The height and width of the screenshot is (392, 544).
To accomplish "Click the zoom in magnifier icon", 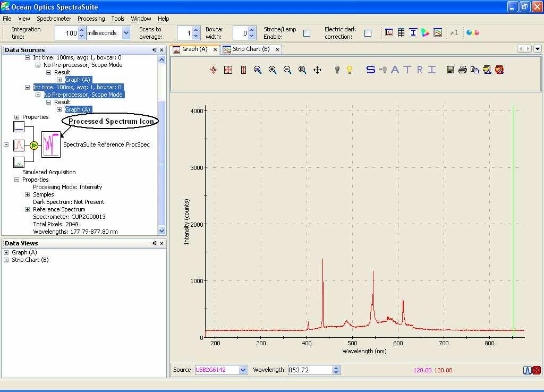I will (x=273, y=70).
